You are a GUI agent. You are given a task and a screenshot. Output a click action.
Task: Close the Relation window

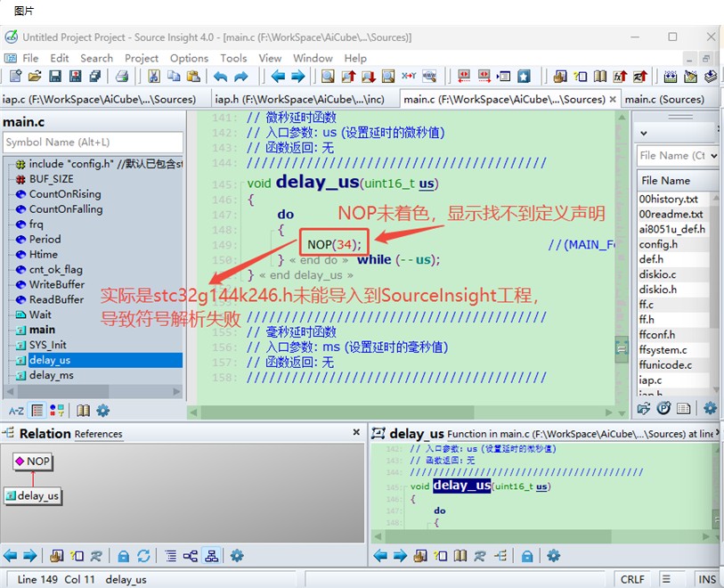(x=356, y=432)
